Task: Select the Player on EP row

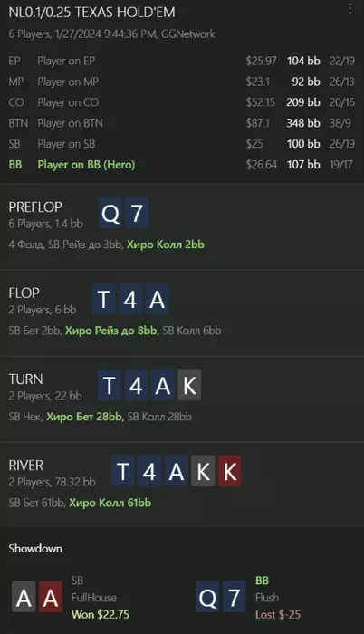Action: [182, 61]
